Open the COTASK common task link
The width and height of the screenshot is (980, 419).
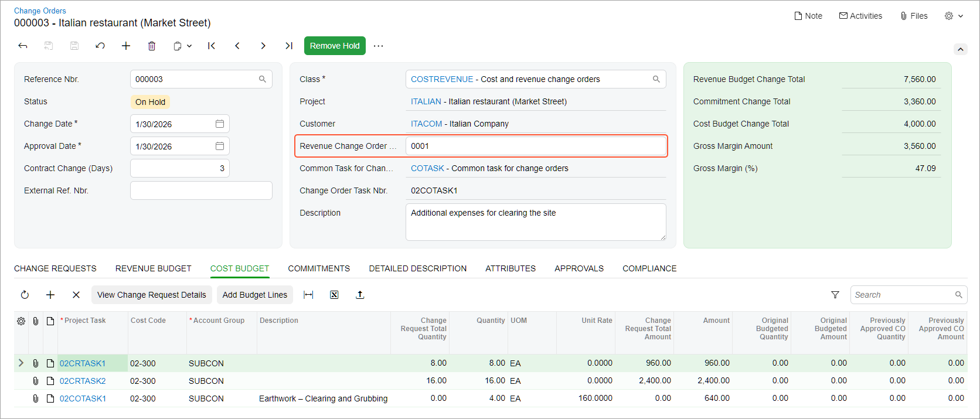pyautogui.click(x=427, y=168)
